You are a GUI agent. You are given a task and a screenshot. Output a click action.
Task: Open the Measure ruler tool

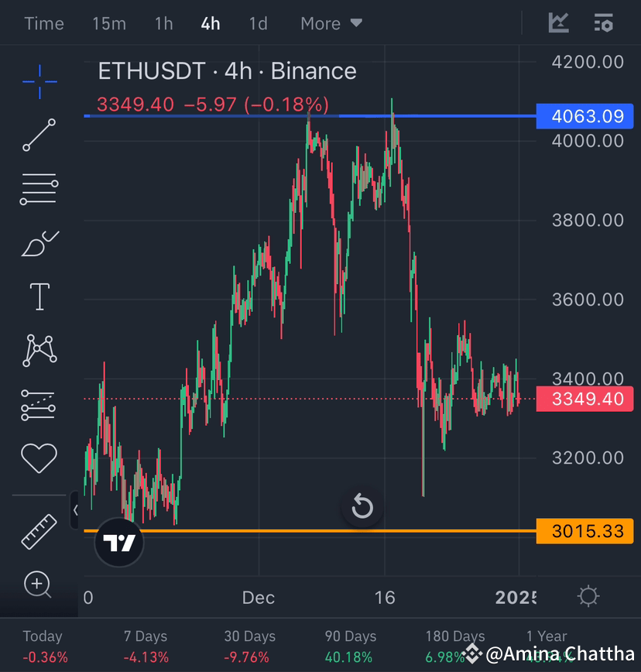pyautogui.click(x=39, y=532)
